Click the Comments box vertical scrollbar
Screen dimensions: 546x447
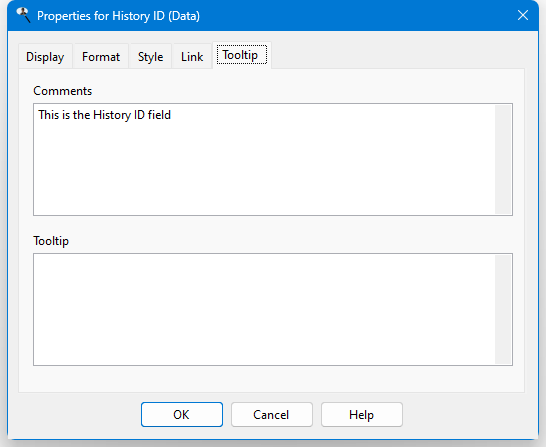(x=503, y=159)
